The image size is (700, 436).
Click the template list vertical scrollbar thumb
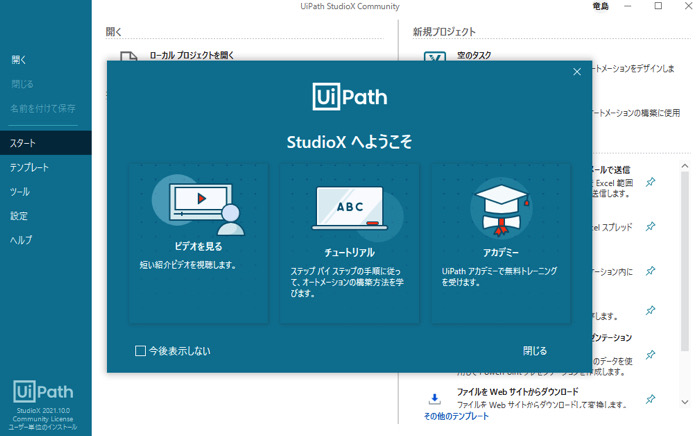tap(685, 261)
